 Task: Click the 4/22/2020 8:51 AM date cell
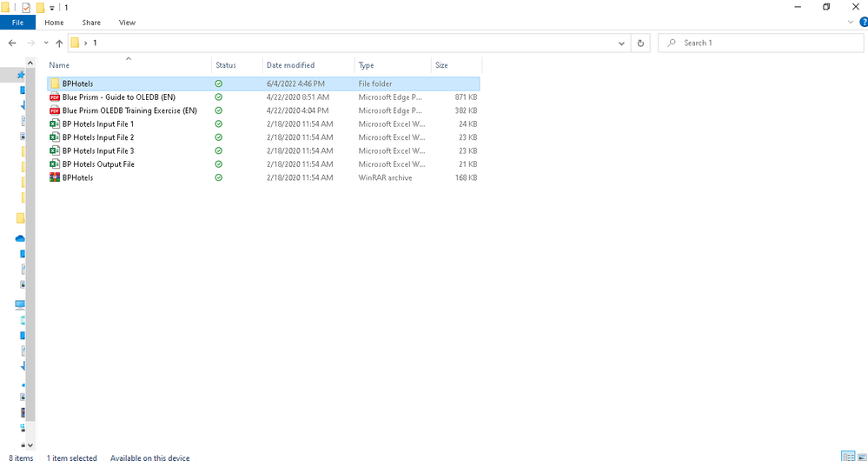click(x=298, y=97)
